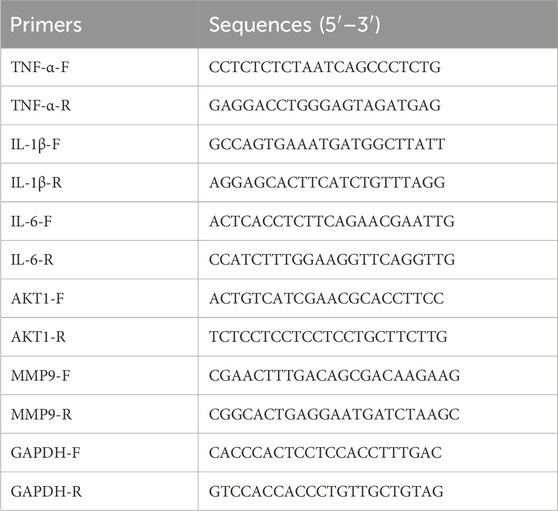Select sequence CGGCACTGAGGAATGATCTAAGC

[x=334, y=414]
